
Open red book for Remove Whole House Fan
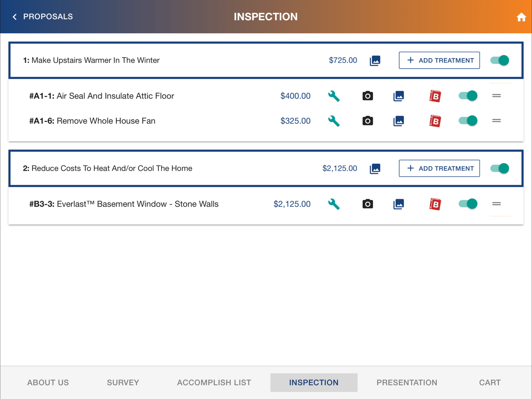(435, 121)
